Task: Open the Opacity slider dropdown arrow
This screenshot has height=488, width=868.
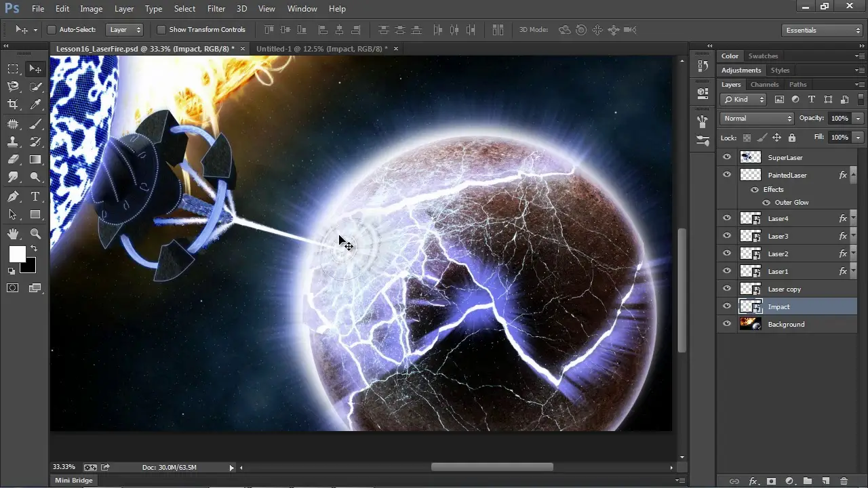Action: [858, 119]
